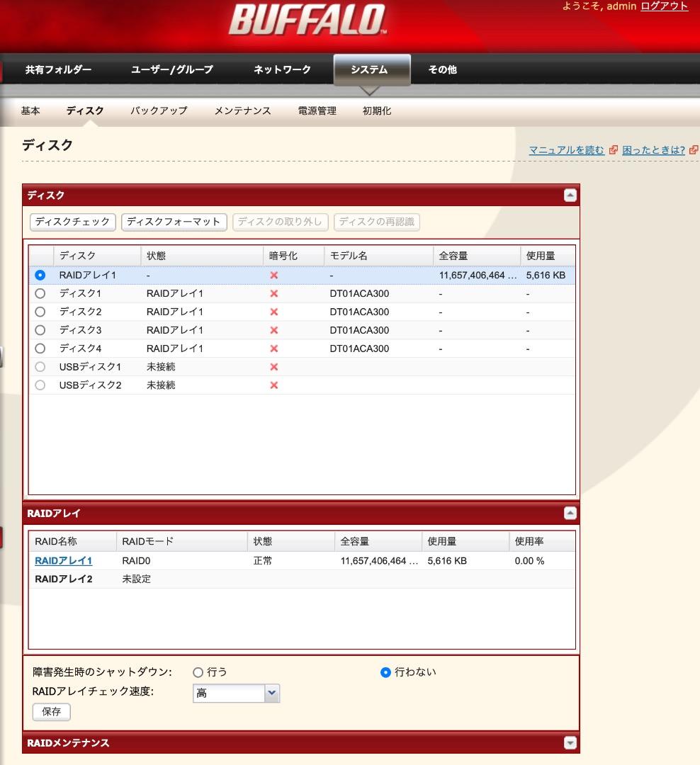The height and width of the screenshot is (765, 700).
Task: Select the RAIDアレイ2 row in RAID table
Action: [62, 579]
